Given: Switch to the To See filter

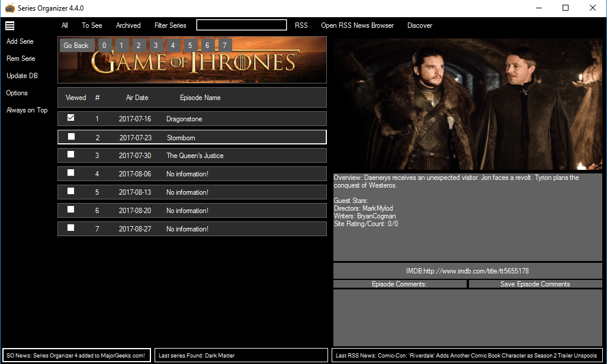Looking at the screenshot, I should (x=92, y=25).
